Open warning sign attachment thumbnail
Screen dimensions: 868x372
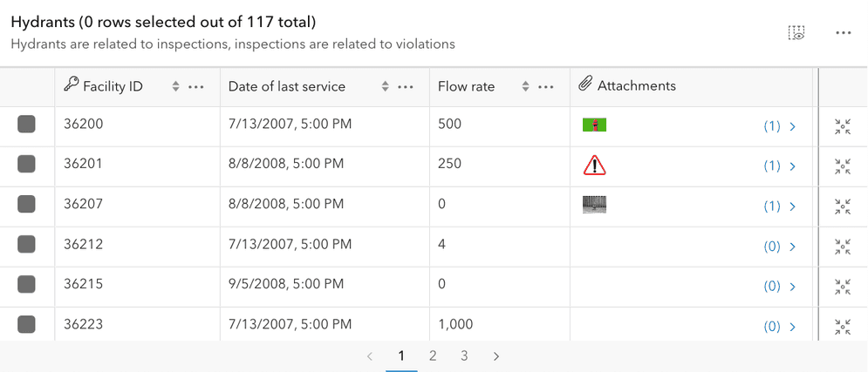pos(594,165)
